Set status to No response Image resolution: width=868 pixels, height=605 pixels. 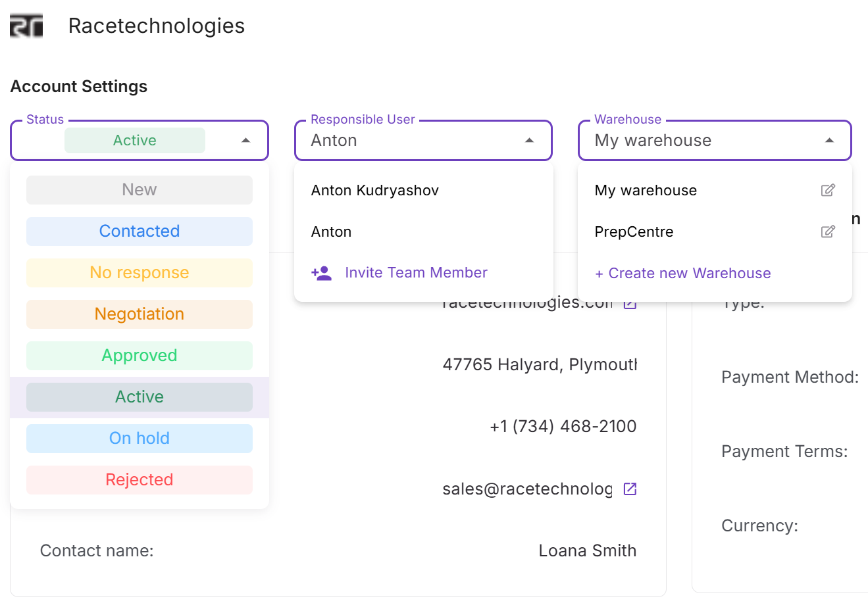click(139, 272)
